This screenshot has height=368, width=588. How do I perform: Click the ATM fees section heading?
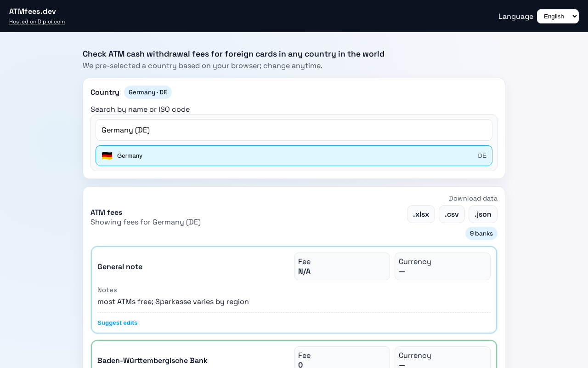pyautogui.click(x=107, y=213)
